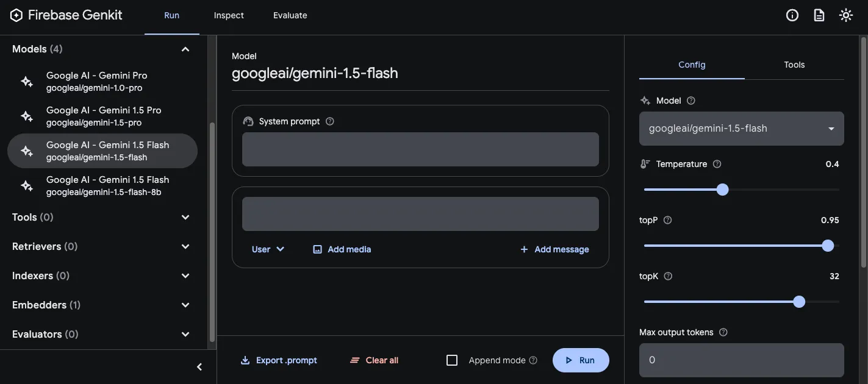Open the documentation page icon
Viewport: 868px width, 384px height.
[819, 15]
